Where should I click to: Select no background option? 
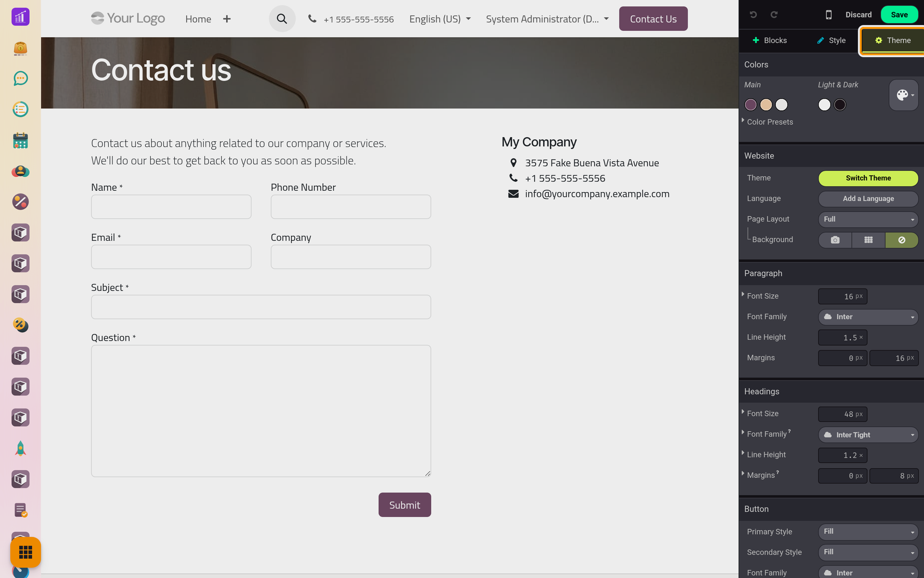point(901,240)
